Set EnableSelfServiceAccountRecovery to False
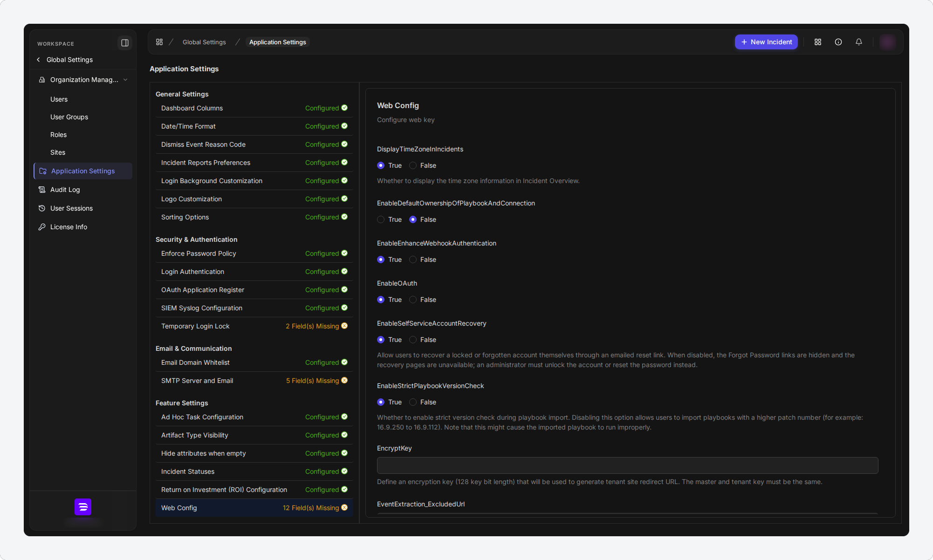The width and height of the screenshot is (933, 560). 413,340
